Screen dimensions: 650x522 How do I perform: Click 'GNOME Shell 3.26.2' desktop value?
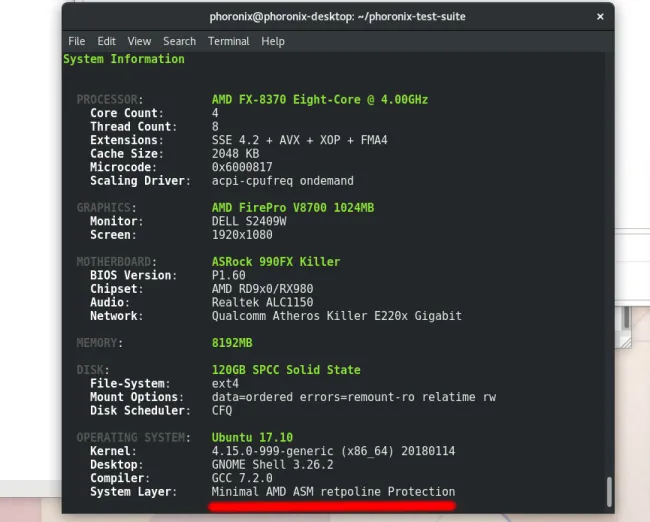(273, 464)
